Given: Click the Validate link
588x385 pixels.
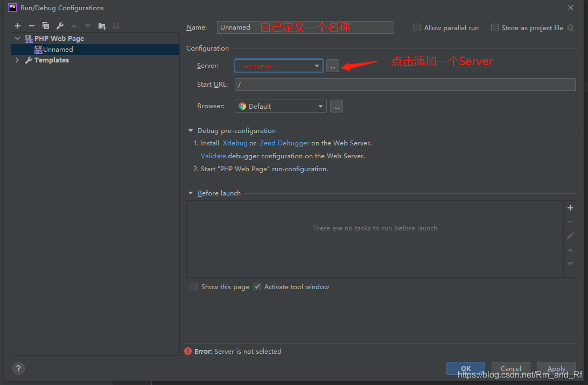Looking at the screenshot, I should coord(213,156).
